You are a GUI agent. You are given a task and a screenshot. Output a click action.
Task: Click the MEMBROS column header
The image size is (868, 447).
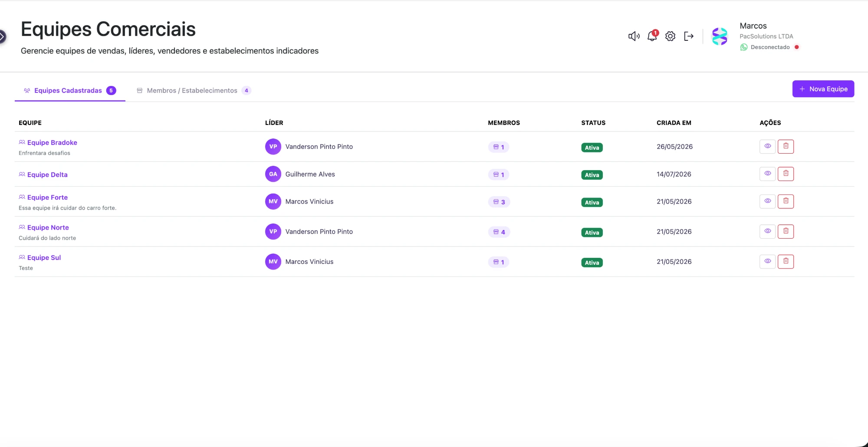pyautogui.click(x=504, y=123)
